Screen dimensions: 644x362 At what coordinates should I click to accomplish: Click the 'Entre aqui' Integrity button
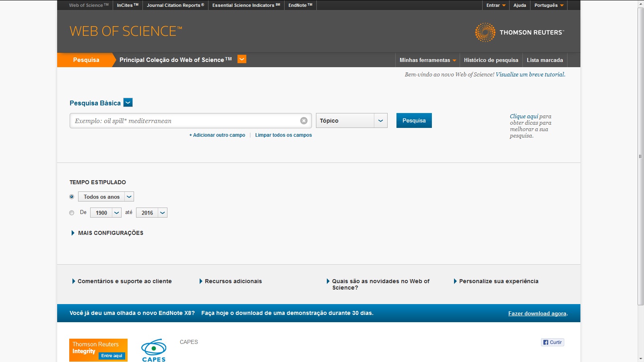(x=112, y=356)
